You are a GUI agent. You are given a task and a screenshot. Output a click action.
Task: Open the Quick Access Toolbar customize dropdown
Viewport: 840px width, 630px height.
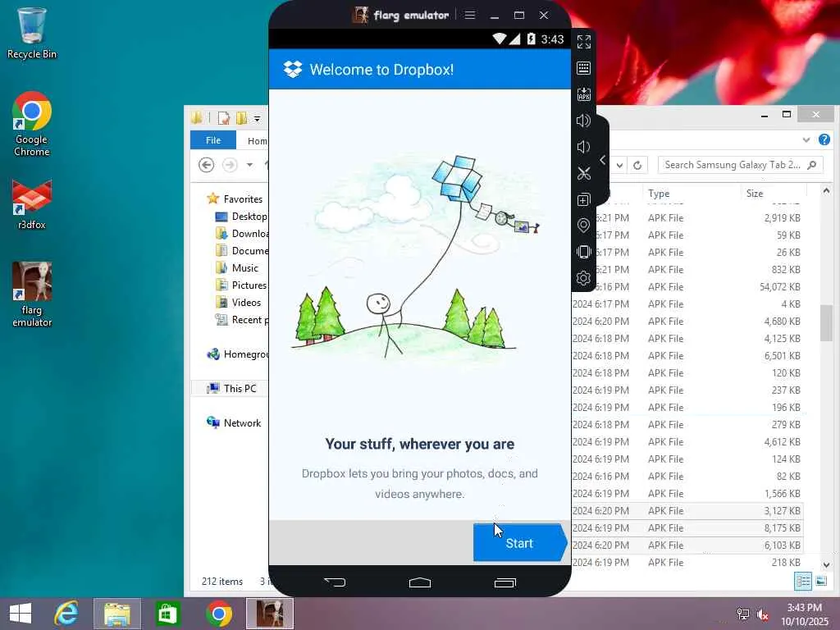click(257, 118)
